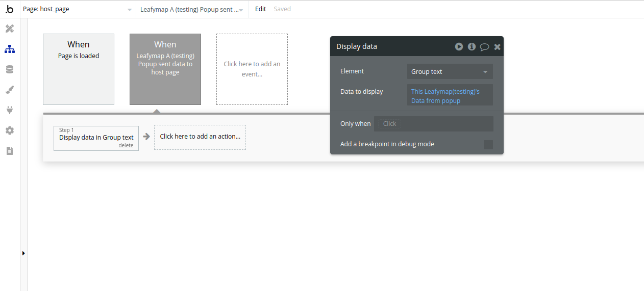Open the Element Group text dropdown
Image resolution: width=644 pixels, height=291 pixels.
click(x=450, y=71)
